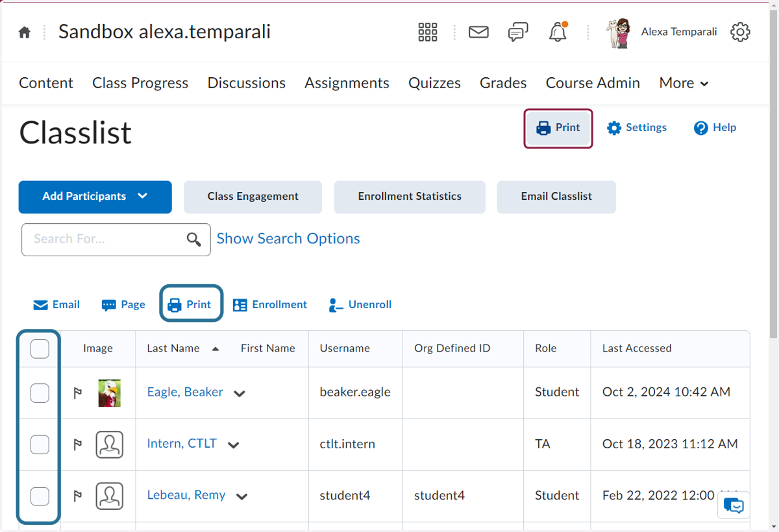Click the Unenroll action above the table
The image size is (779, 532).
coord(360,305)
